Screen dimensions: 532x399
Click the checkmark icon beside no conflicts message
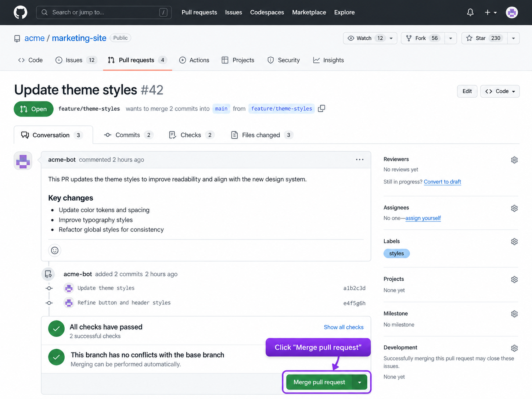[56, 357]
